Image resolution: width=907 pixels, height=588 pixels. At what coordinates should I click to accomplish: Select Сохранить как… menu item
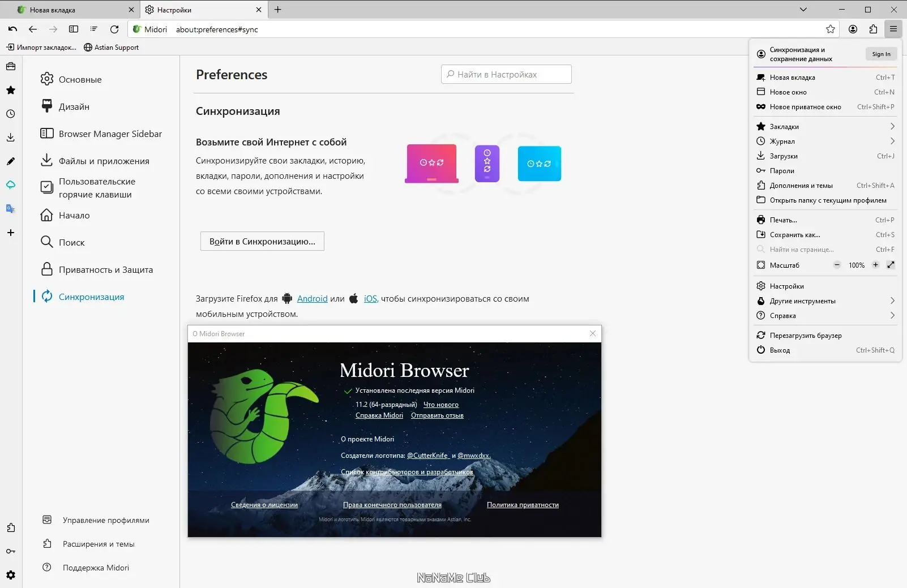(825, 235)
